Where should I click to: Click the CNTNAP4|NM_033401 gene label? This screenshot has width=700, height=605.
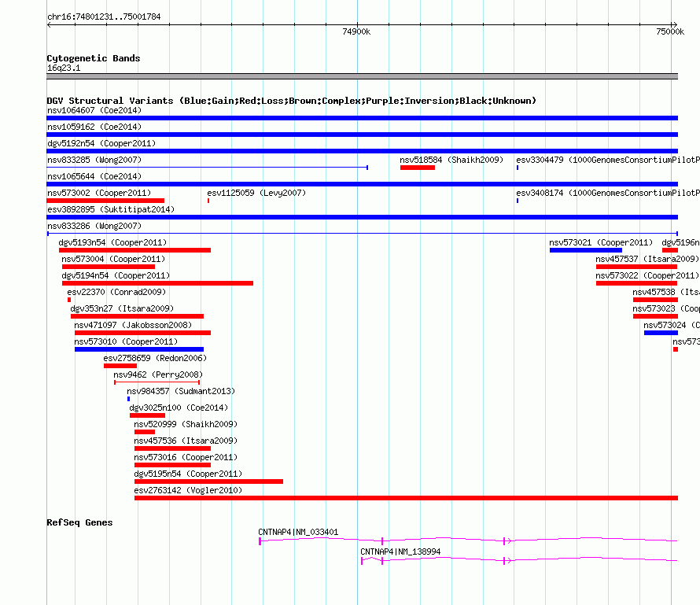point(298,532)
